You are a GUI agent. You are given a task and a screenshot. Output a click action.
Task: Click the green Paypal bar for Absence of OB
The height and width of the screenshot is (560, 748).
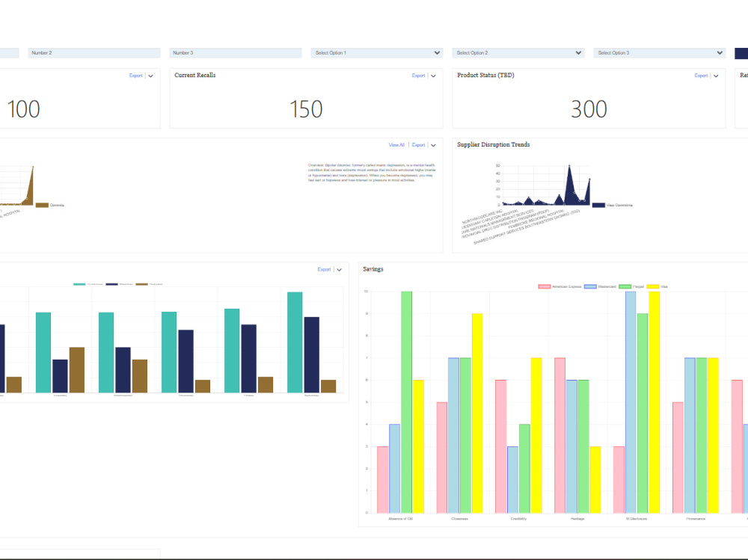[406, 402]
